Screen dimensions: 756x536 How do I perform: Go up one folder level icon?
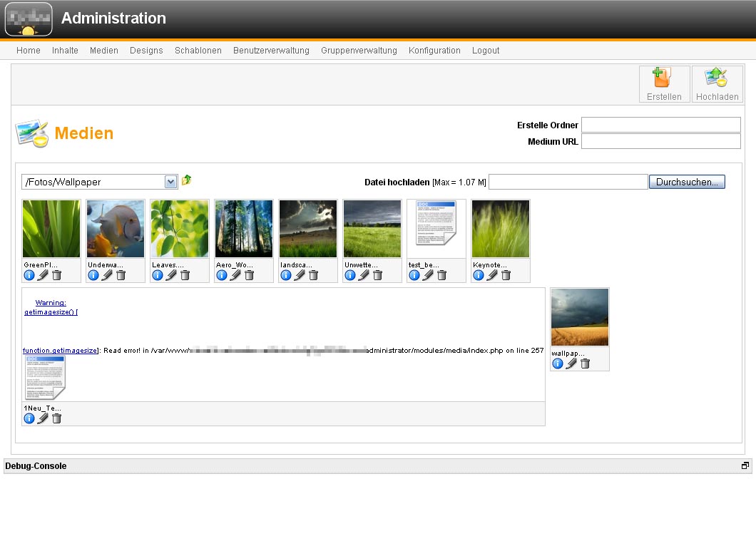coord(187,180)
